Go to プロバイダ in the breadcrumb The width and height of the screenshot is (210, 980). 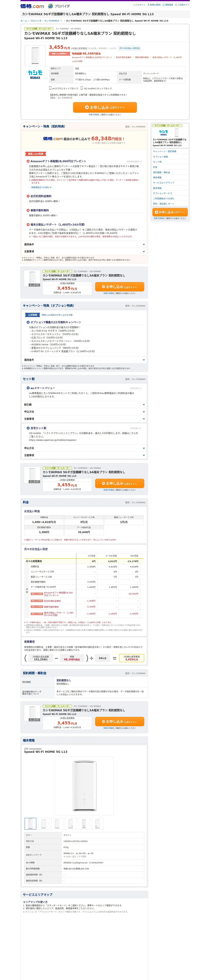pos(36,21)
